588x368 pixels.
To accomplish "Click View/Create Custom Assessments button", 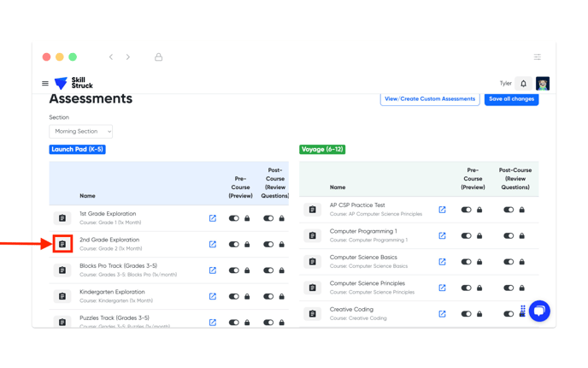I will 430,98.
